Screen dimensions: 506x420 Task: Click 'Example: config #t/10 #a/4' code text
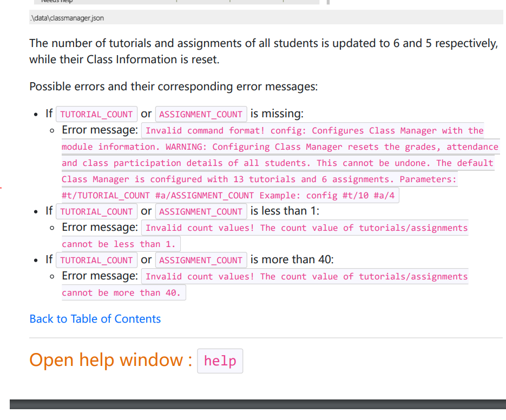click(327, 196)
